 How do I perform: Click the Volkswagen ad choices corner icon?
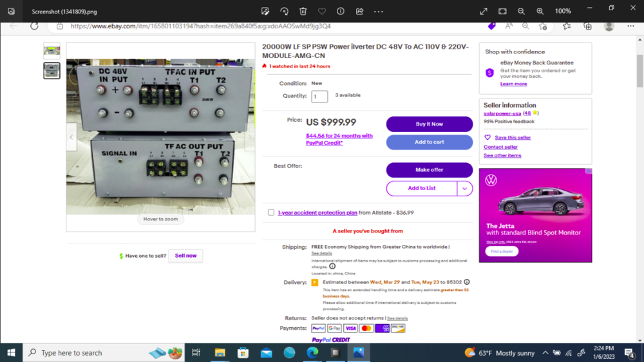(x=589, y=171)
